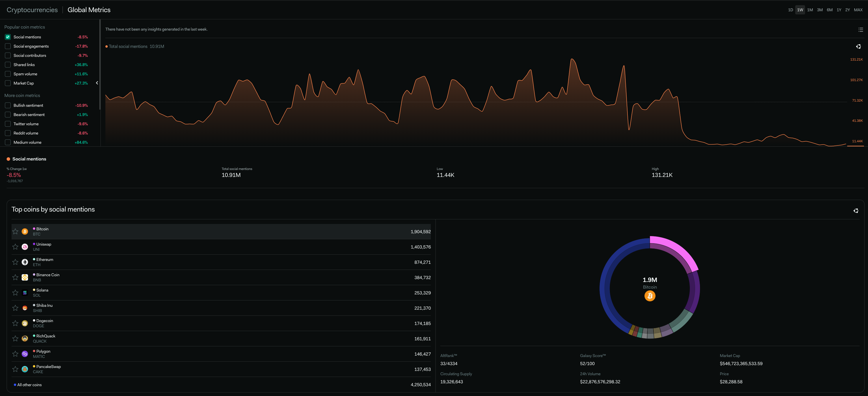Click the share icon above the mentions chart
Screen dimensions: 868x396
[858, 46]
